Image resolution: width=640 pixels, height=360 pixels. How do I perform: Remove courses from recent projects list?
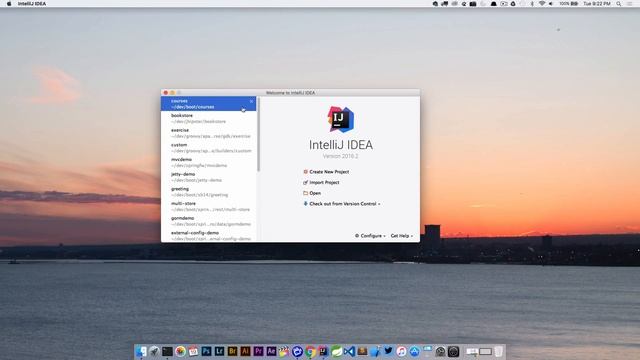(x=251, y=101)
